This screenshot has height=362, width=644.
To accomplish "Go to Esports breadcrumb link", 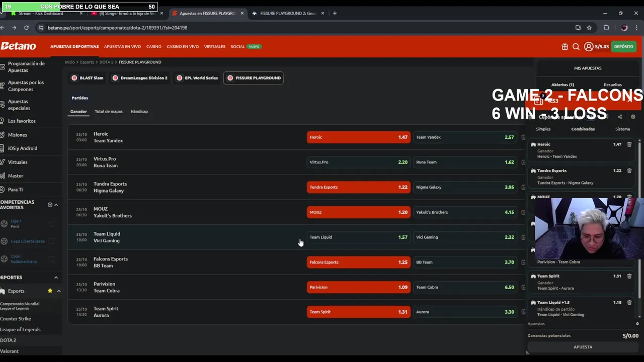I will coord(87,62).
